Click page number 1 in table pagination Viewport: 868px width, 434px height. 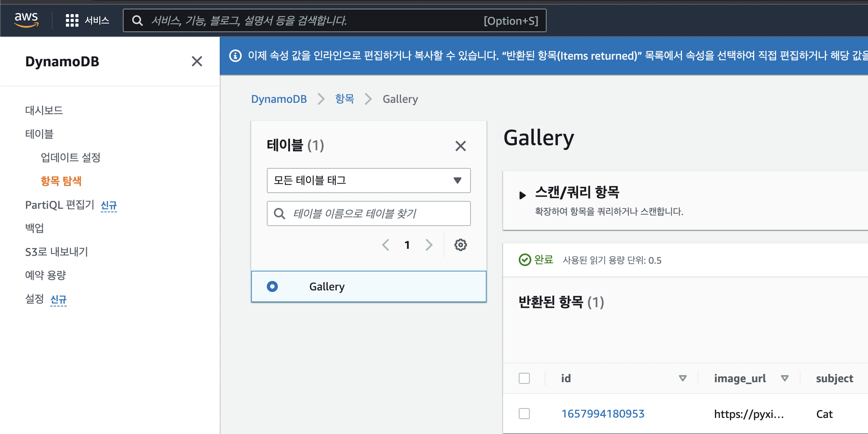click(407, 245)
